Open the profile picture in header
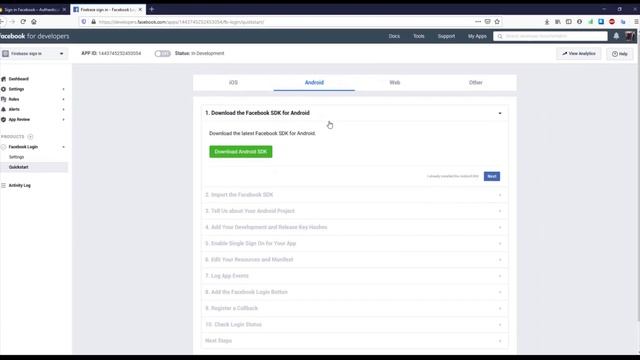640x360 pixels. point(630,36)
